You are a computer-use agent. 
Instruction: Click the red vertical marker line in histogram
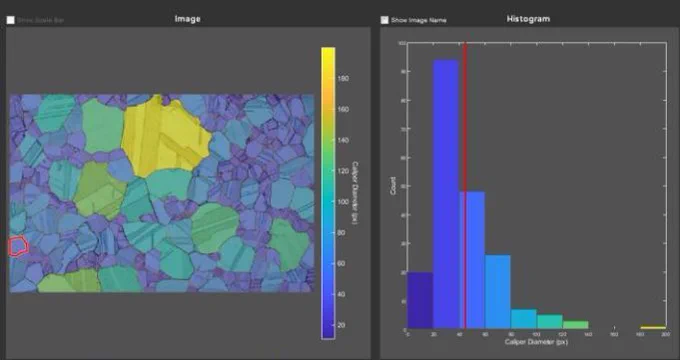click(x=465, y=185)
